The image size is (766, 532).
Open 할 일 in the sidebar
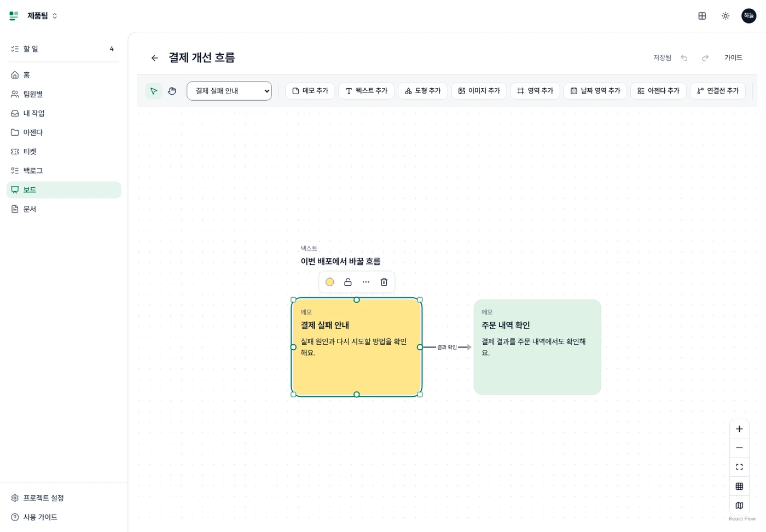tap(63, 49)
